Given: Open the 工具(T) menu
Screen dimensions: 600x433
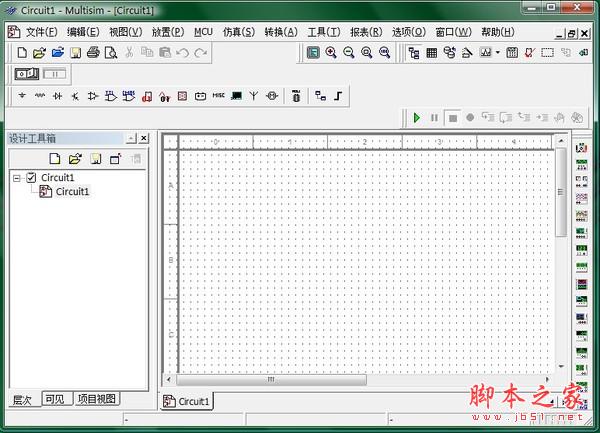Looking at the screenshot, I should pos(324,32).
